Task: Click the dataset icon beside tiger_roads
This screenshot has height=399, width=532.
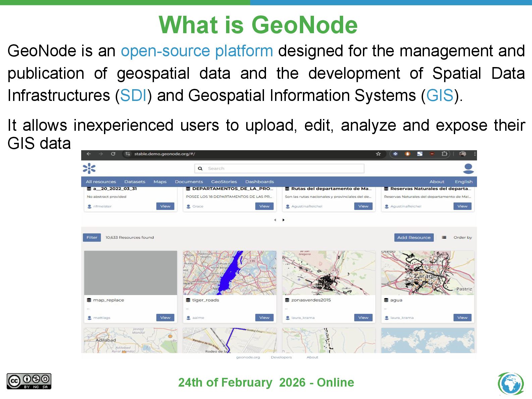Action: point(188,300)
